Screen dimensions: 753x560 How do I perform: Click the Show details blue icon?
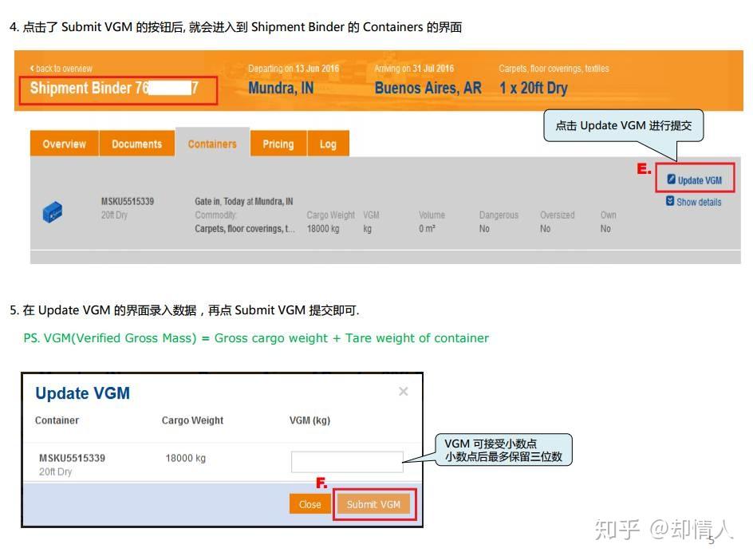(x=669, y=201)
